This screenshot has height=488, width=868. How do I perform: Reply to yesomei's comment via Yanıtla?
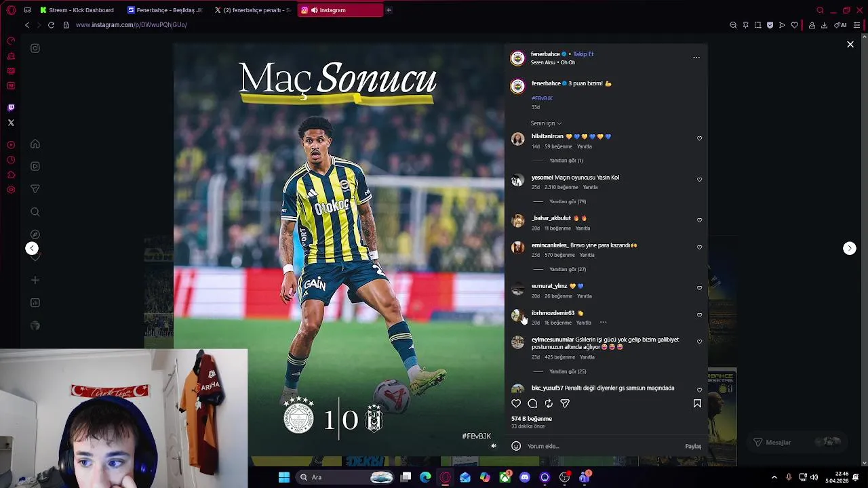tap(590, 187)
